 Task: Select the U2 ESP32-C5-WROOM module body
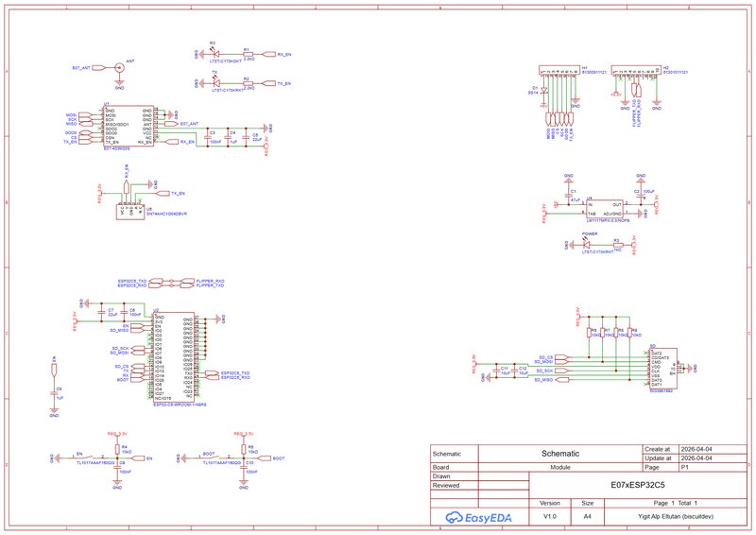174,356
